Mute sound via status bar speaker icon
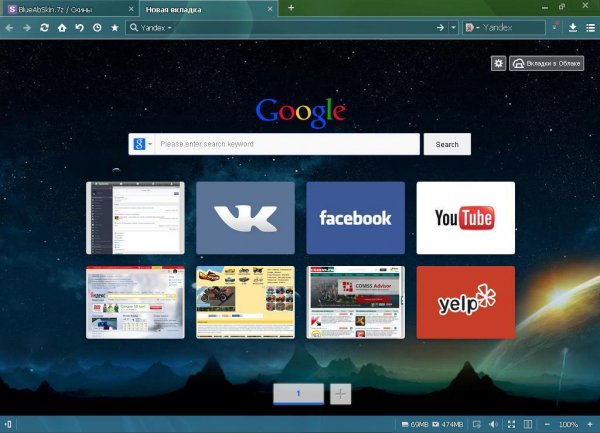 click(493, 424)
